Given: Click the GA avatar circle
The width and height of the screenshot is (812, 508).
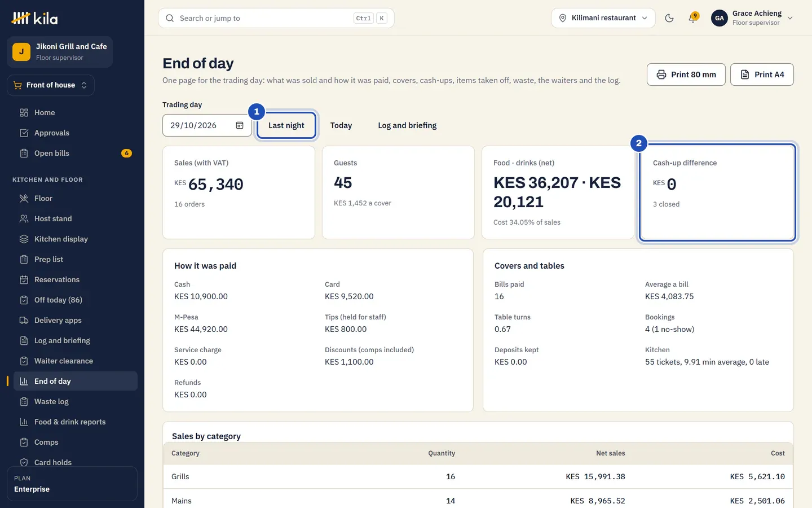Looking at the screenshot, I should (720, 18).
